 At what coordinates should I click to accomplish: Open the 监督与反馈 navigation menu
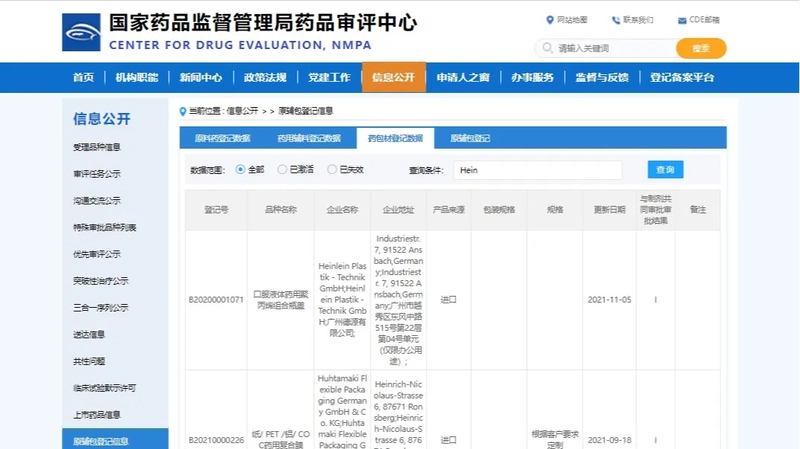tap(601, 78)
